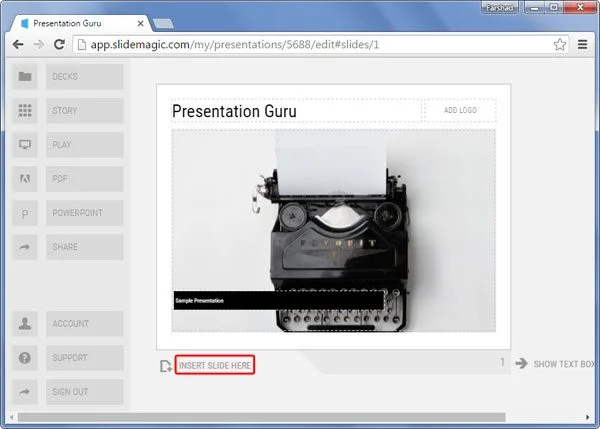Toggle Show Text Box panel
The image size is (600, 429).
click(556, 364)
